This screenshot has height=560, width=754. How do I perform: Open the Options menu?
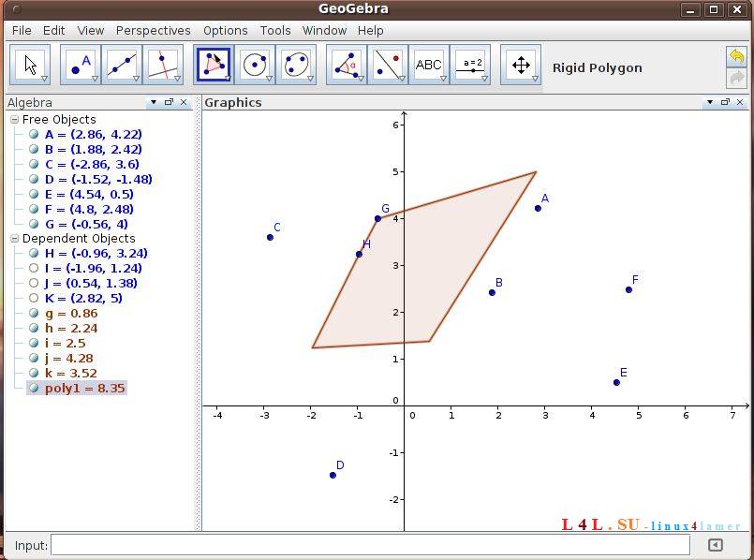point(225,30)
